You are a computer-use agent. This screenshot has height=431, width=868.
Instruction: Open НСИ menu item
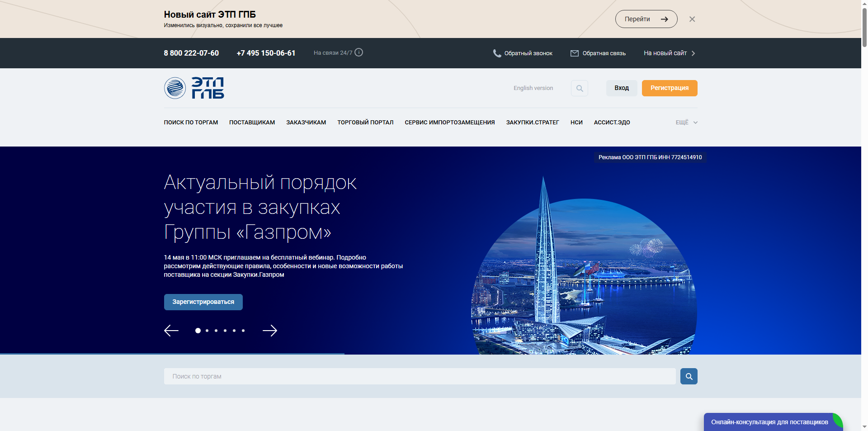tap(576, 123)
